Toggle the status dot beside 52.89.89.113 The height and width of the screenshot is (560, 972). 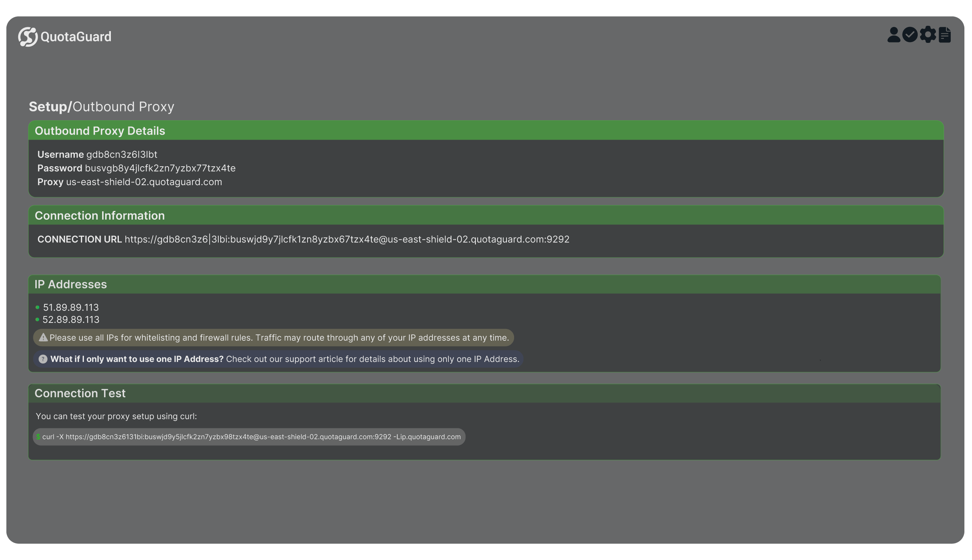coord(37,319)
